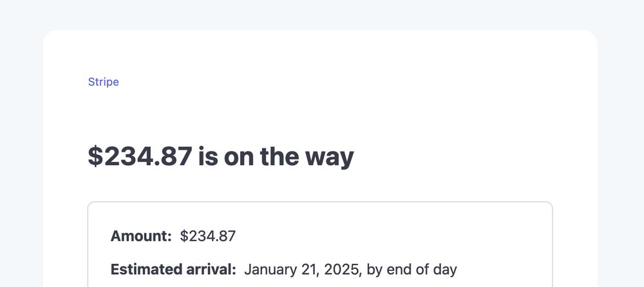Click the "January 21" arrival date

click(x=281, y=270)
